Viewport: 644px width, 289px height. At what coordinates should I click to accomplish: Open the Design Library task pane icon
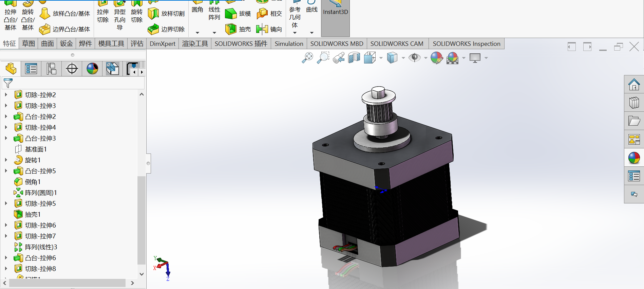[634, 103]
